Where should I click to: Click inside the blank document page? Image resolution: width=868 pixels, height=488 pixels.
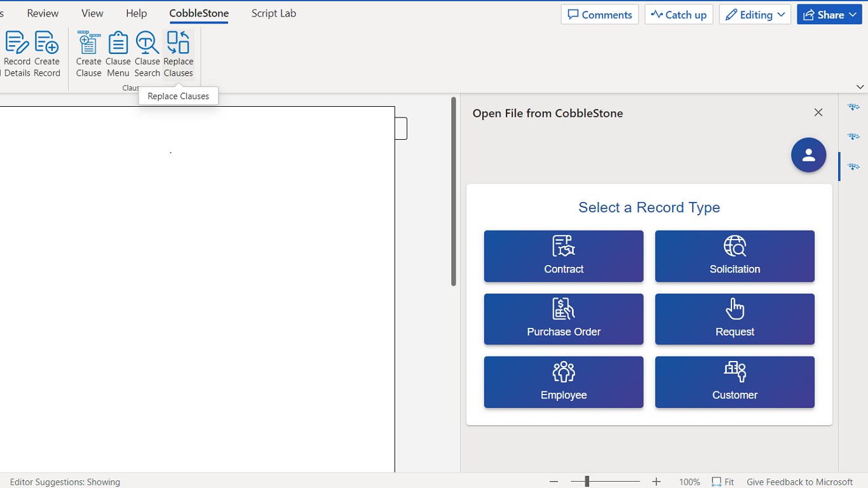click(x=197, y=289)
